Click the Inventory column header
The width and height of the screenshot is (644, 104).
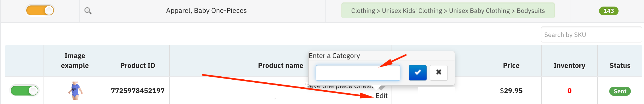point(570,65)
